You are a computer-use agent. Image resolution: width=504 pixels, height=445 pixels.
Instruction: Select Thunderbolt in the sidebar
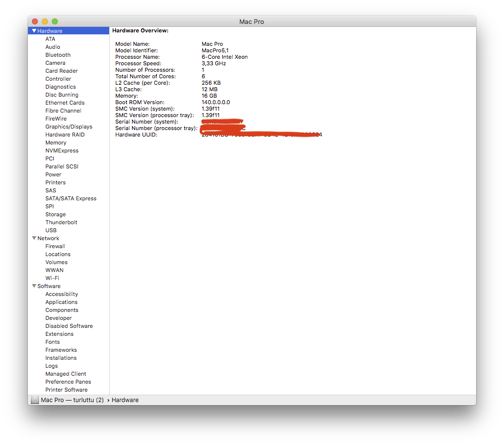point(61,222)
